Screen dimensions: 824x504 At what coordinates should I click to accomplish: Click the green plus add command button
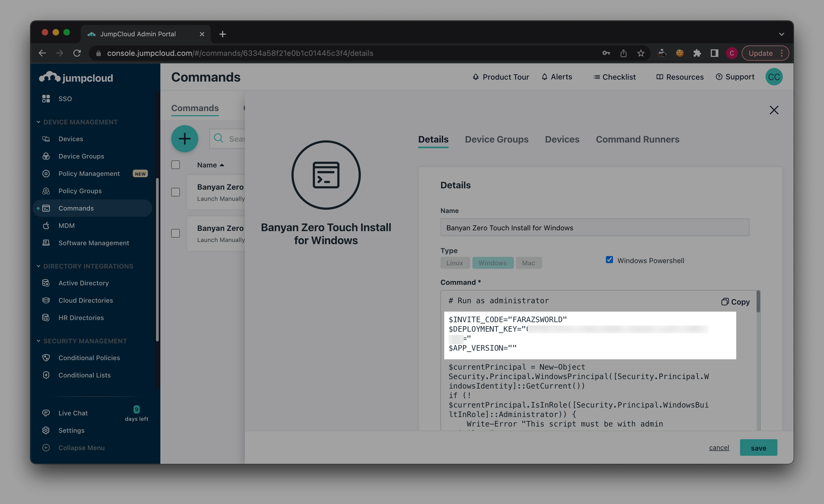point(184,139)
